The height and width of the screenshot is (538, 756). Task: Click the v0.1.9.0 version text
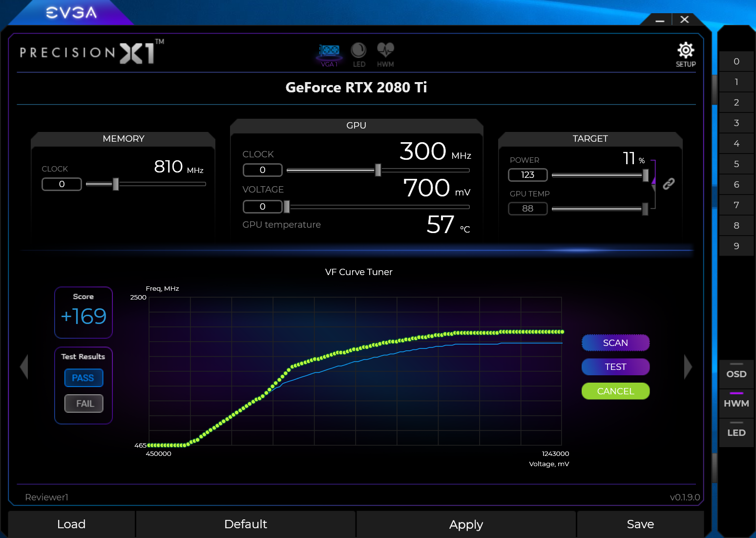click(x=685, y=497)
